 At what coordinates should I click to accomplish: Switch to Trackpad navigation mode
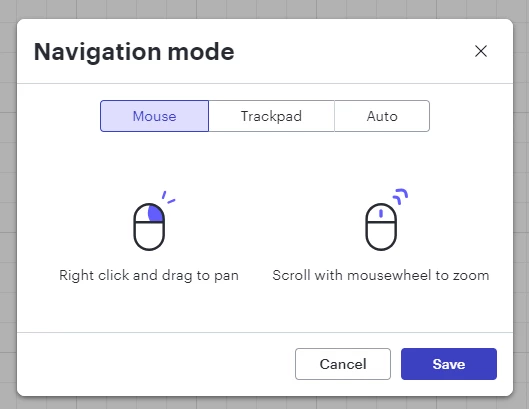[271, 116]
